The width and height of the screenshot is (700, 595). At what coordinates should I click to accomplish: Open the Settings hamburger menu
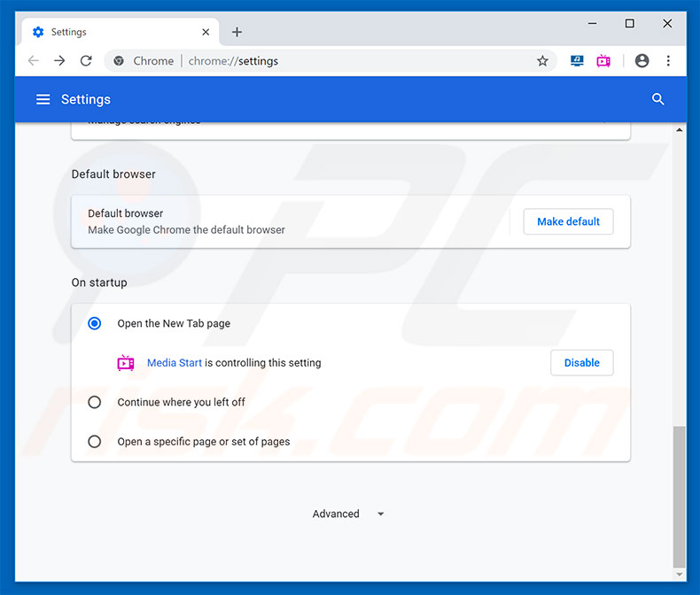point(43,99)
